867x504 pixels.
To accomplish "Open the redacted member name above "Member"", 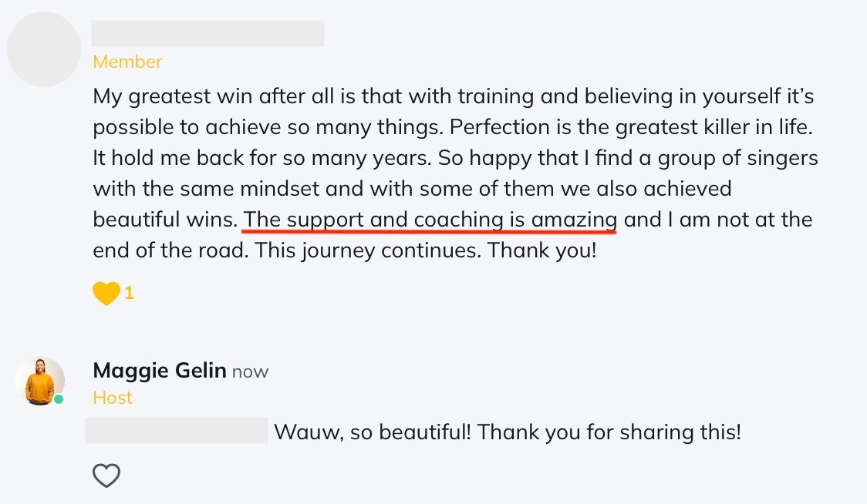I will click(x=207, y=34).
